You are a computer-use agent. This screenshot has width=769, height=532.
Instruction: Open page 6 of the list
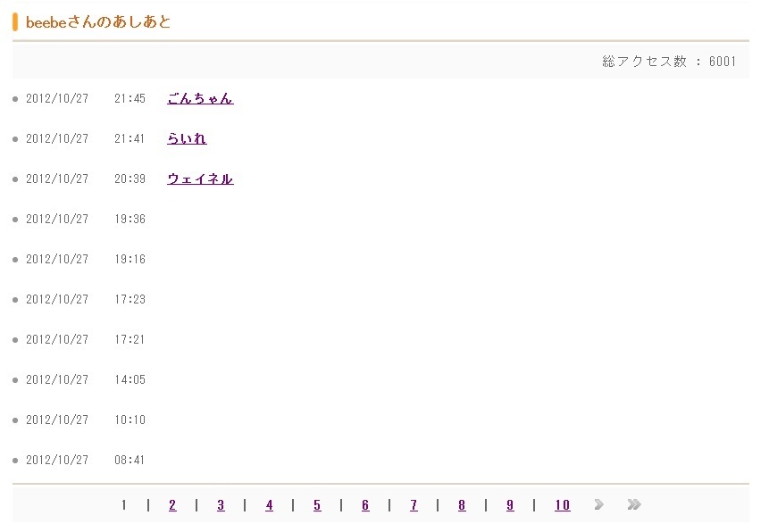tap(365, 506)
